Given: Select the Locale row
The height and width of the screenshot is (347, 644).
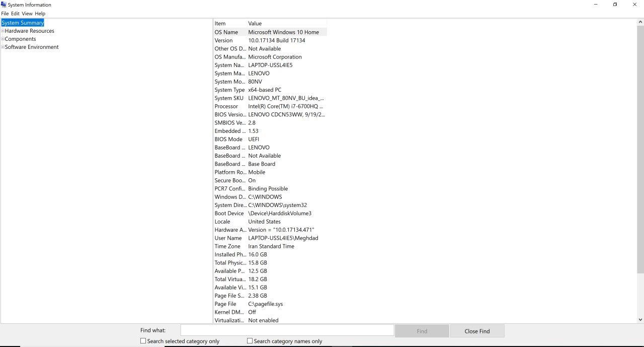Looking at the screenshot, I should pyautogui.click(x=270, y=221).
